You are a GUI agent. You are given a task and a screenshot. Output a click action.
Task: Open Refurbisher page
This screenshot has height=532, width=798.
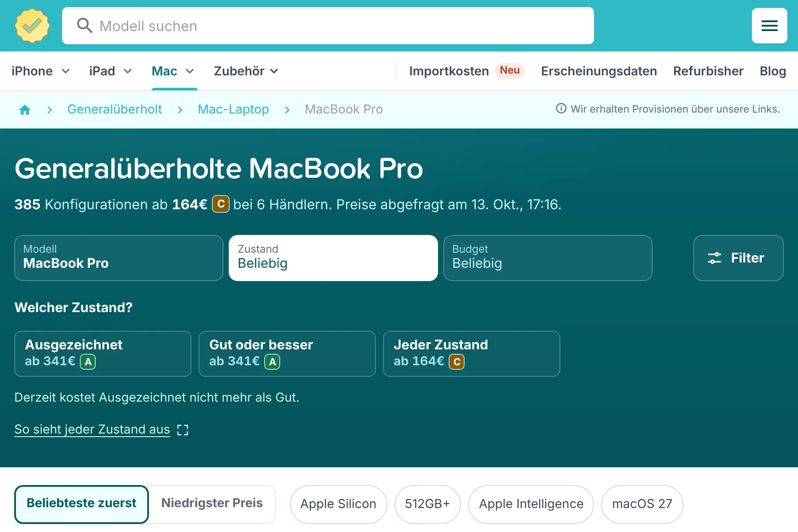(x=708, y=71)
